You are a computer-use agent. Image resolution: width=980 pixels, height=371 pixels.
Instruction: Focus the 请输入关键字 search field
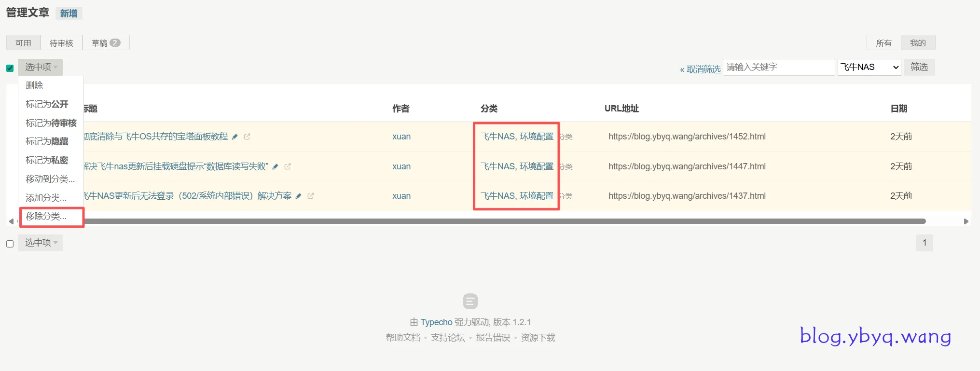click(x=778, y=67)
